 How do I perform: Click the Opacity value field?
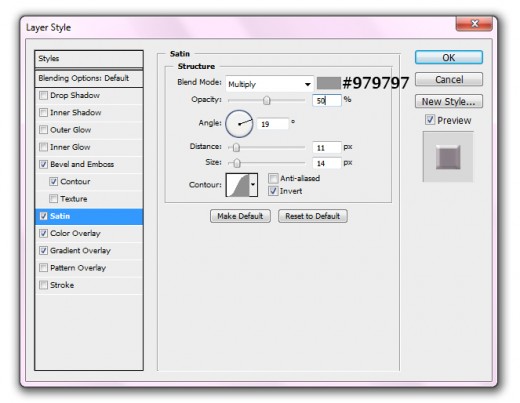click(327, 100)
